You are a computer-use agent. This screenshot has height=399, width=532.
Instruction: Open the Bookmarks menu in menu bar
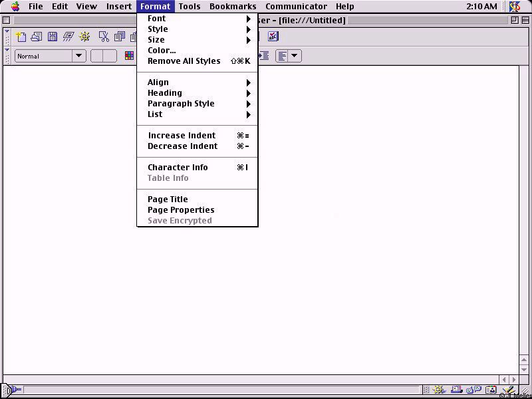[x=233, y=7]
